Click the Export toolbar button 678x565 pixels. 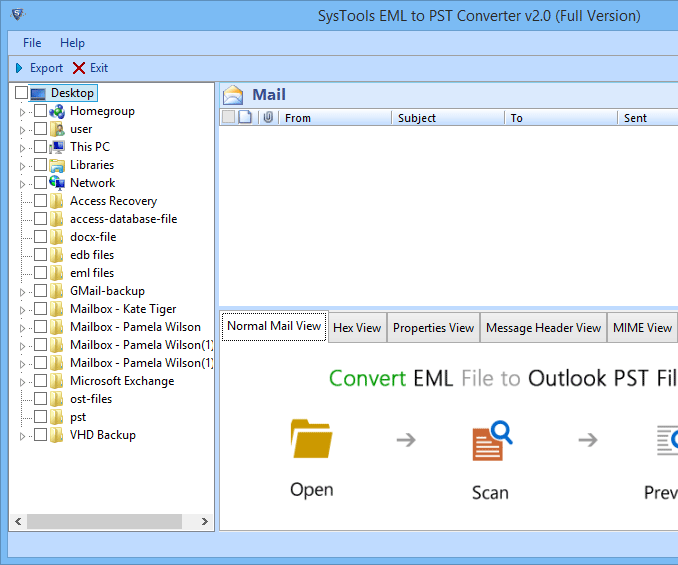pos(39,68)
